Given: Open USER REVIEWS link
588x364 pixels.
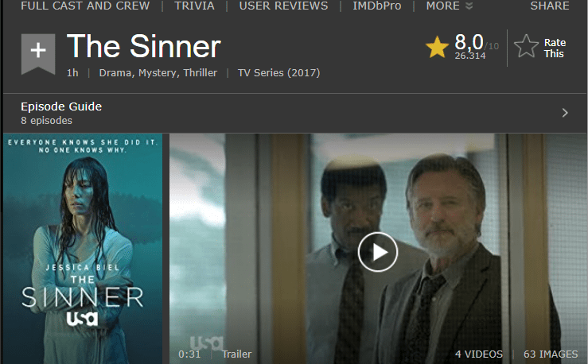Looking at the screenshot, I should coord(283,6).
